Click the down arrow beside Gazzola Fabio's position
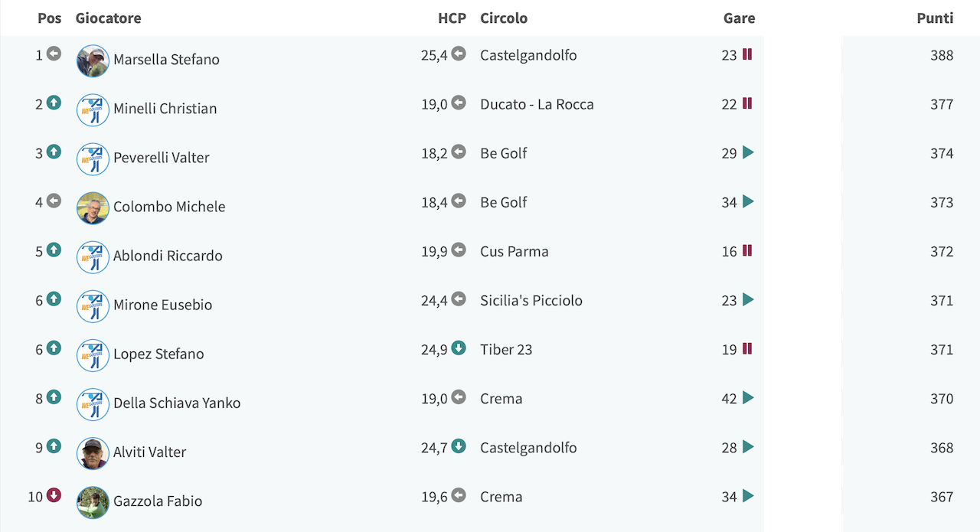 point(54,495)
